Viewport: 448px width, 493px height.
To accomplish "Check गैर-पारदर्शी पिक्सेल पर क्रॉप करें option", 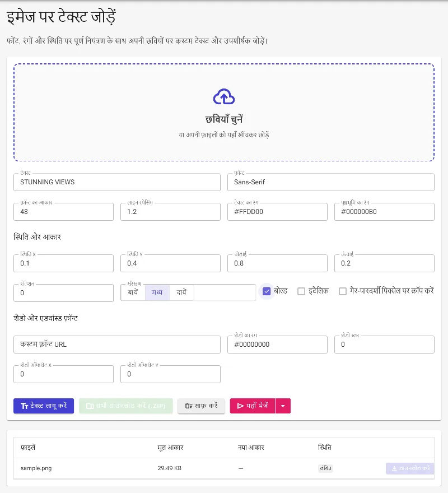I will pyautogui.click(x=343, y=291).
